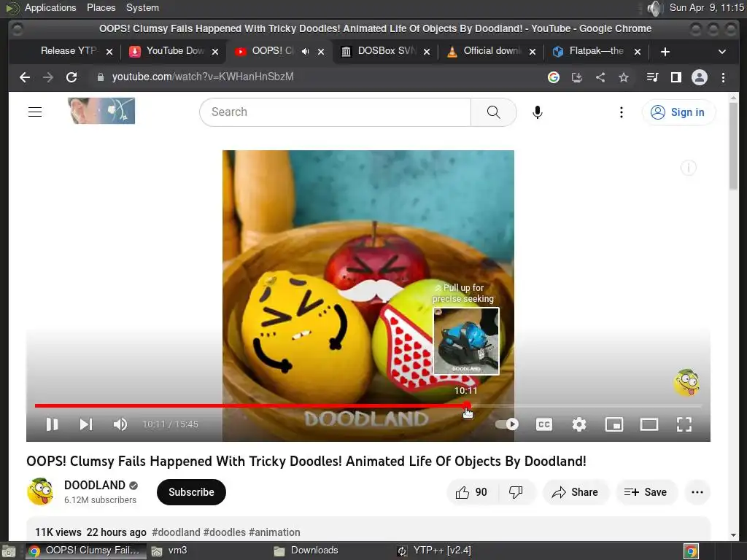
Task: View site information lock icon
Action: pos(100,77)
